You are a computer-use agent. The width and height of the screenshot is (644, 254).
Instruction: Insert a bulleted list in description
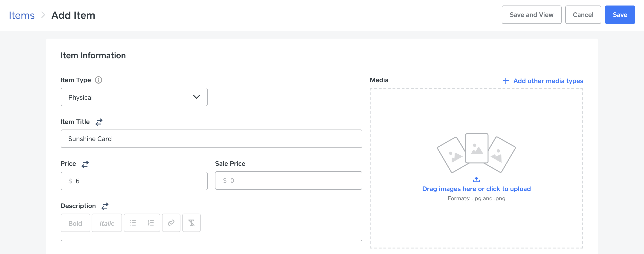tap(133, 223)
